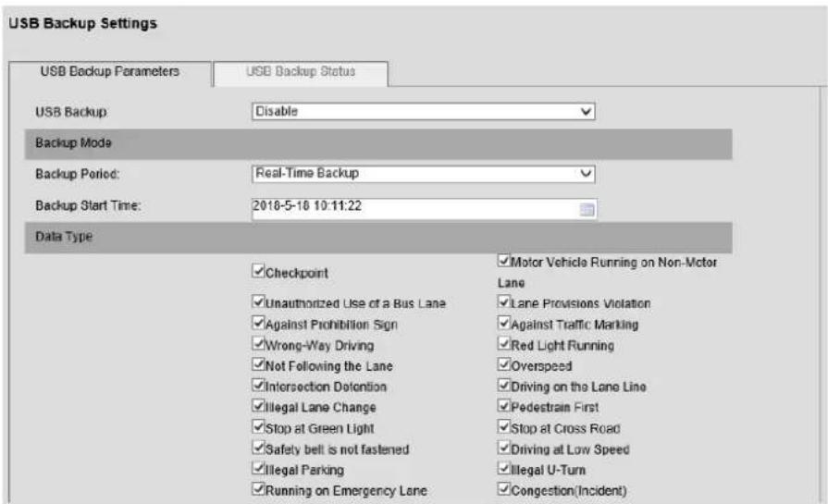Uncheck Illegal U-Turn checkbox
828x504 pixels.
pos(504,468)
